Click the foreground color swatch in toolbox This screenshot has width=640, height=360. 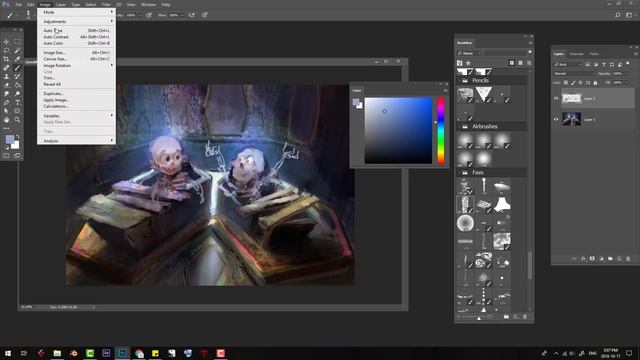[9, 139]
